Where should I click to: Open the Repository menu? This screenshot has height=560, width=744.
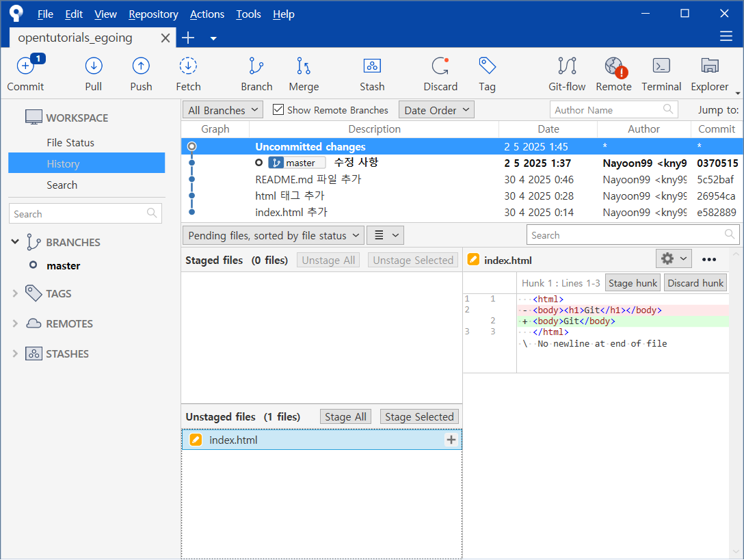[153, 14]
